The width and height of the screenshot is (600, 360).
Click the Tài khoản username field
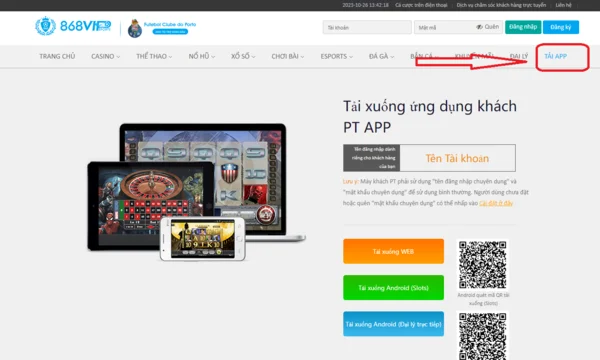coord(367,28)
